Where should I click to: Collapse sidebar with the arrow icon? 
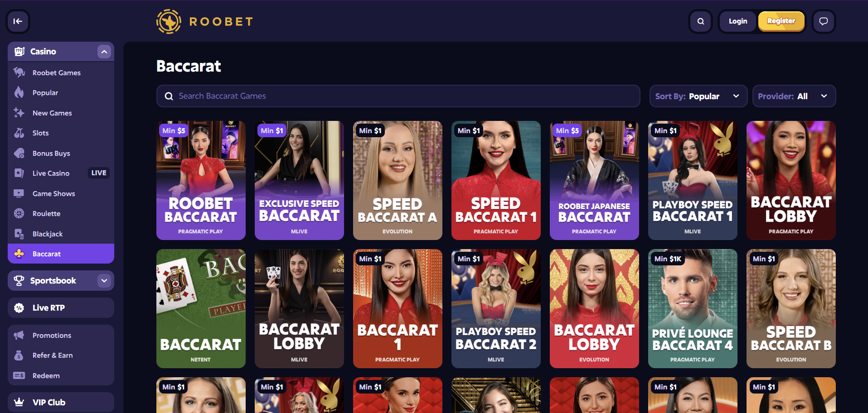[18, 21]
